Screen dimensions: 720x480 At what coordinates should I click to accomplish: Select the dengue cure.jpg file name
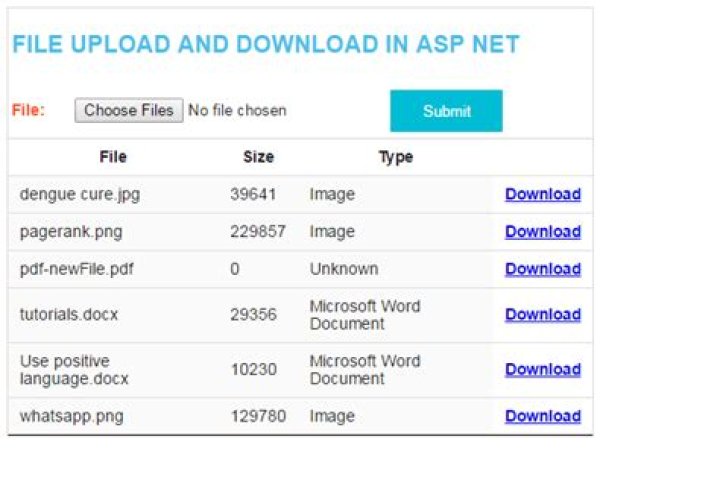80,194
